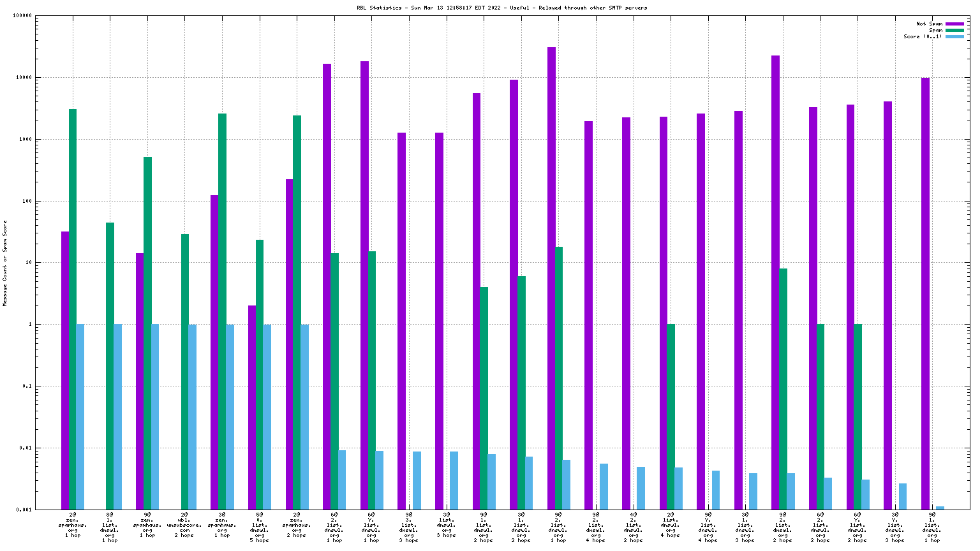Click the purple Not Spam legend swatch

pos(954,24)
